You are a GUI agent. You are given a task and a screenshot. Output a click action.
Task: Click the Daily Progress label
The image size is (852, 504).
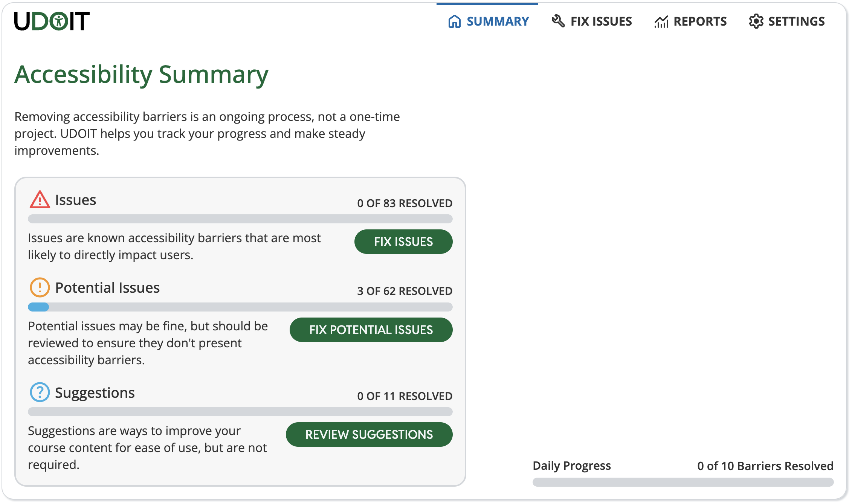pyautogui.click(x=572, y=466)
